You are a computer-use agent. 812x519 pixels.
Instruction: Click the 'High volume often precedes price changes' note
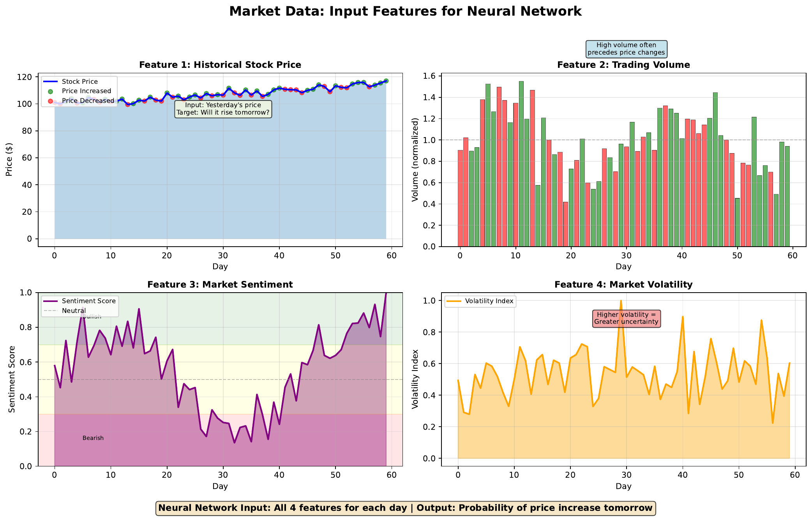[x=626, y=49]
